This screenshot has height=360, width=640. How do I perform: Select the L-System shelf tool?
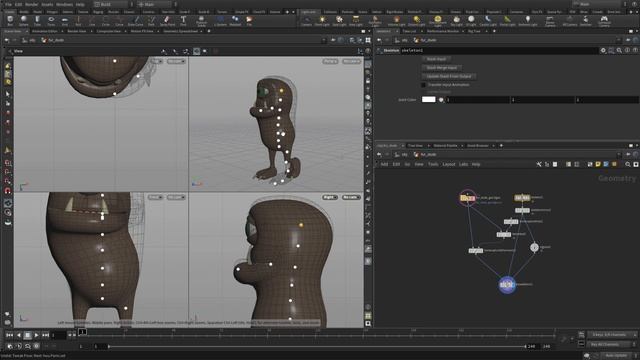pyautogui.click(x=220, y=21)
